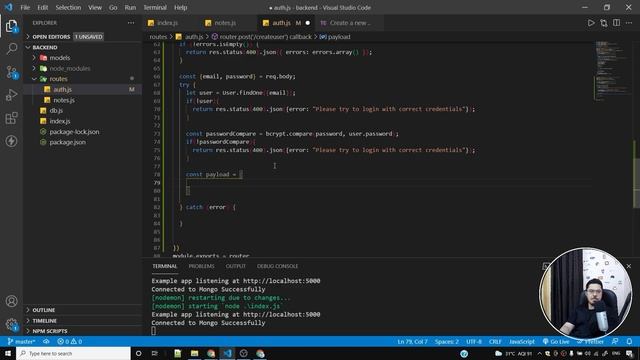
Task: Switch to the Debug Console tab
Action: 277,266
